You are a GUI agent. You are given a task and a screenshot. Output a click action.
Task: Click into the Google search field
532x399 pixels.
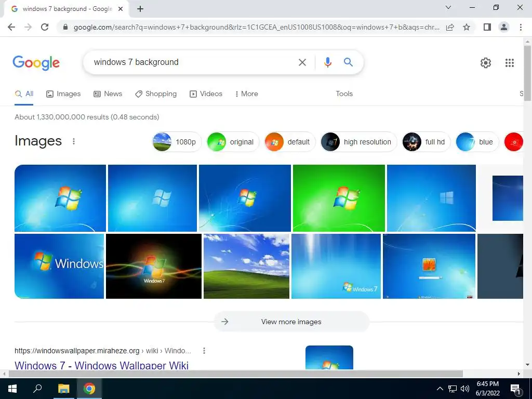[193, 62]
